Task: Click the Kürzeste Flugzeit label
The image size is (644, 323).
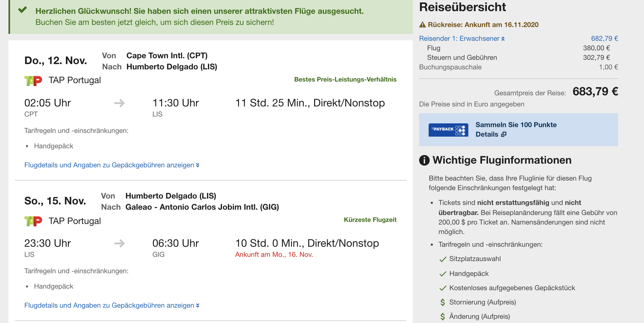Action: pyautogui.click(x=370, y=220)
